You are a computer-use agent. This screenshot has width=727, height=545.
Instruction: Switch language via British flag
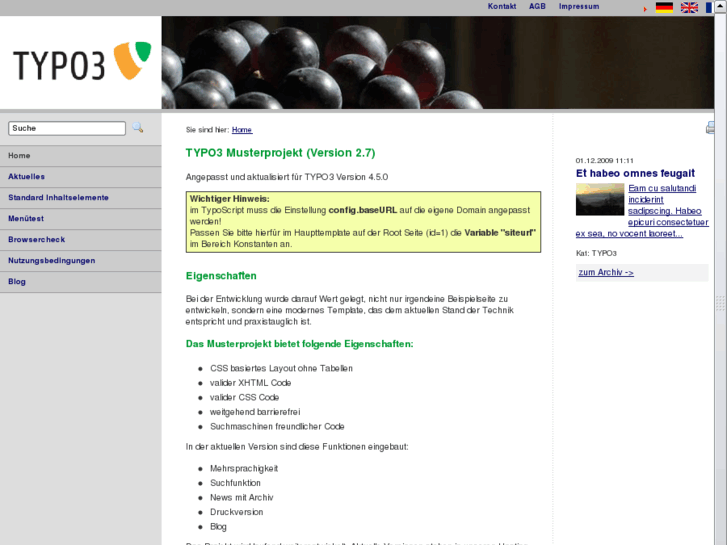coord(689,7)
